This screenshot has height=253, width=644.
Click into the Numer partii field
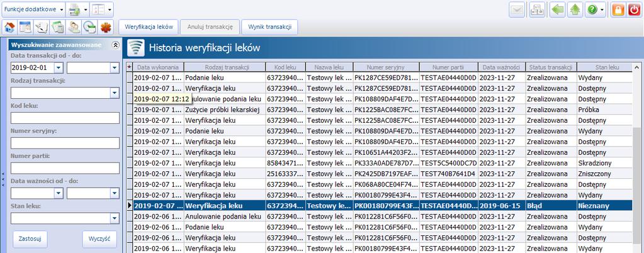pos(65,168)
